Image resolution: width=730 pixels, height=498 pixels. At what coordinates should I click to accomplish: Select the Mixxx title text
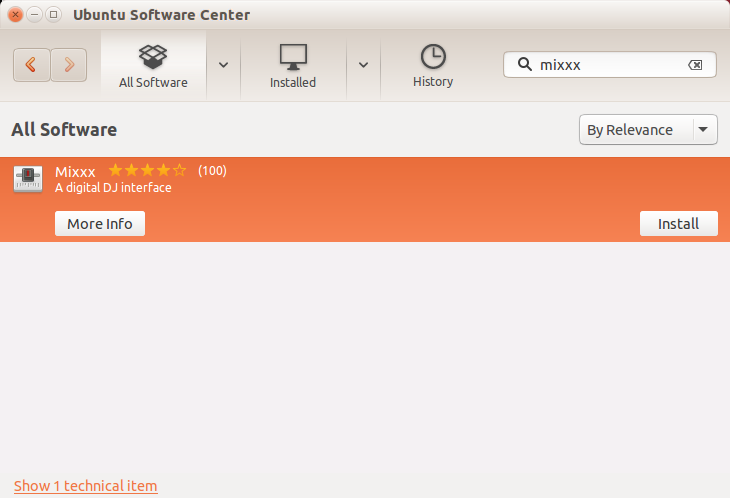(x=75, y=172)
